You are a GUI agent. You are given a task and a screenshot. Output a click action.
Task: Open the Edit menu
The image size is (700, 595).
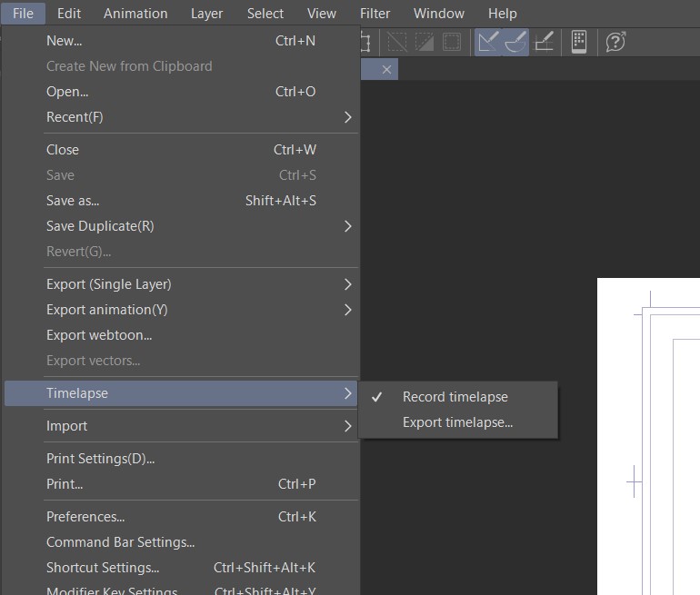[69, 14]
